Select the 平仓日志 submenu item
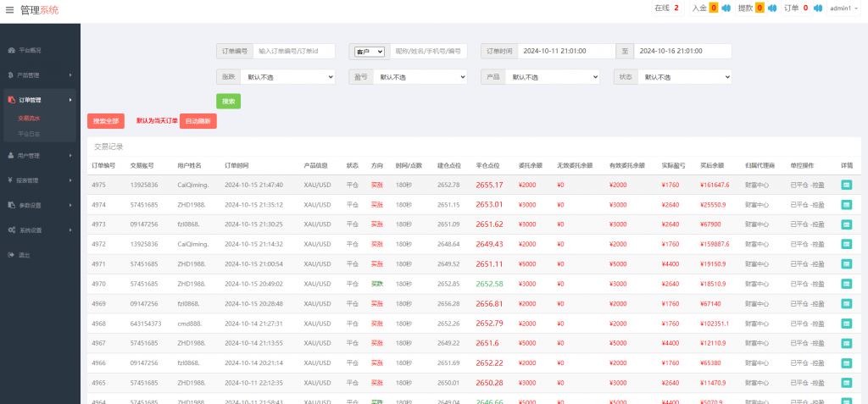Image resolution: width=868 pixels, height=404 pixels. click(29, 134)
